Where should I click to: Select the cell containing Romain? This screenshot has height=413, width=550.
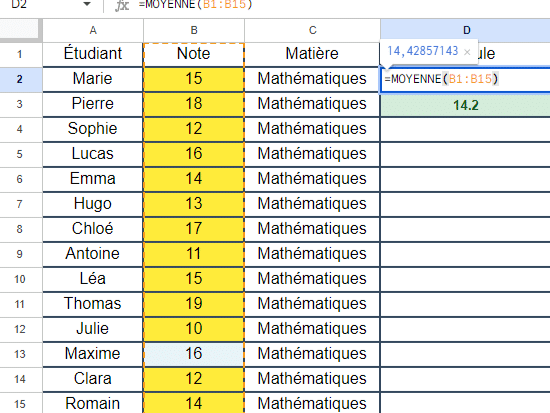(93, 403)
